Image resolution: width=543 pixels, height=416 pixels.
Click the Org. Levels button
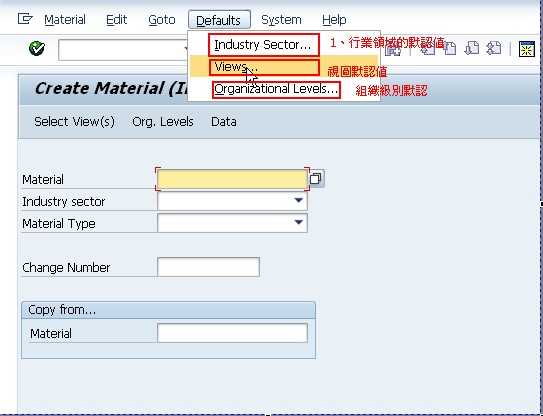click(163, 122)
